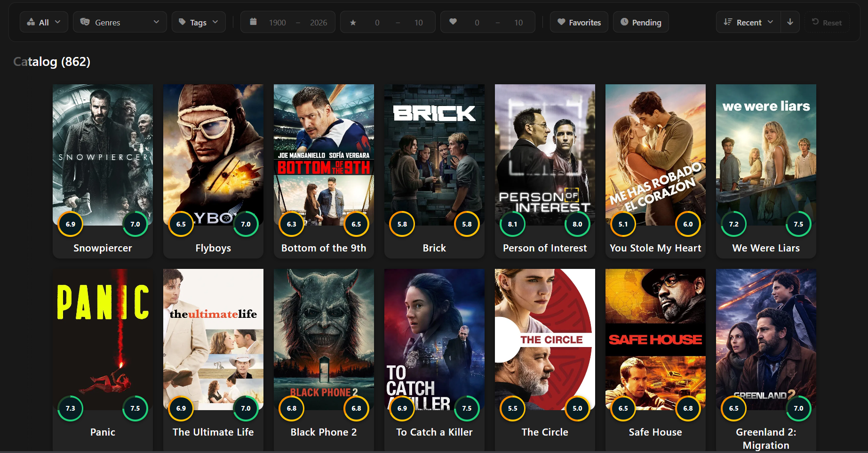Open the Person of Interest poster
This screenshot has height=453, width=868.
[x=545, y=155]
